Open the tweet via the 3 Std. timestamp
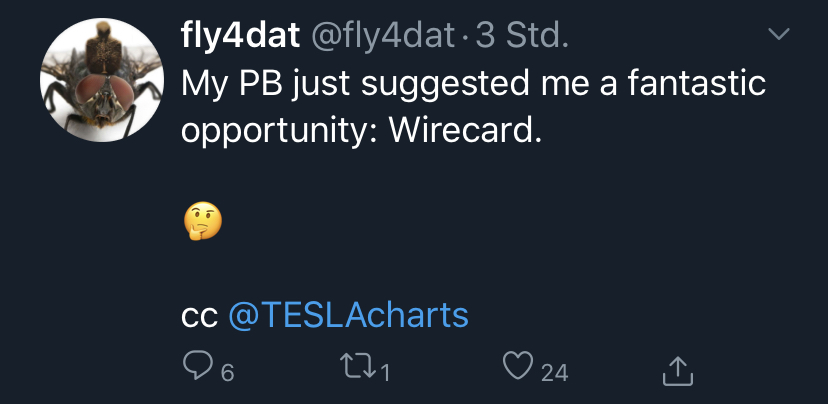The height and width of the screenshot is (404, 828). click(522, 38)
